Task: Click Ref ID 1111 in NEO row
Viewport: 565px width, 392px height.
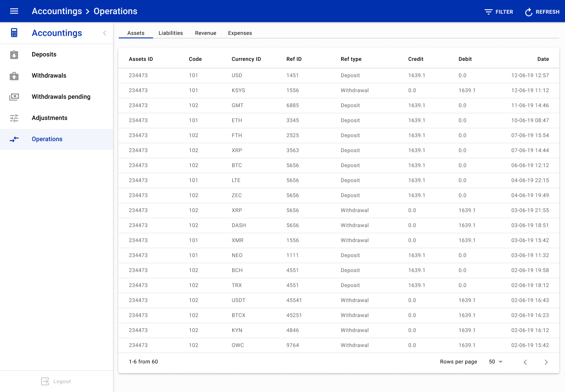Action: click(293, 255)
